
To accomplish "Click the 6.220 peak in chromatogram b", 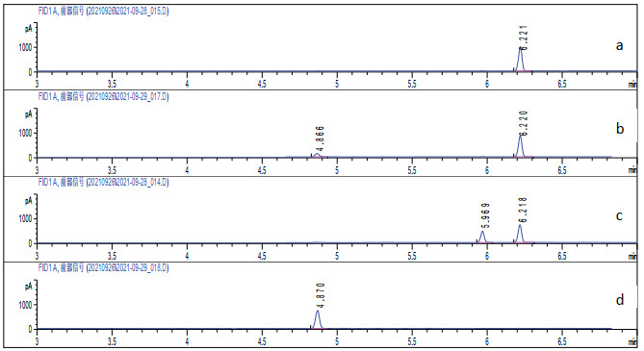I will 521,146.
